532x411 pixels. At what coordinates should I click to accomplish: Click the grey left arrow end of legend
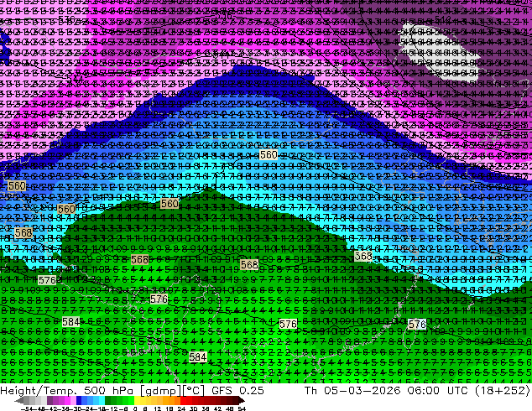(18, 401)
